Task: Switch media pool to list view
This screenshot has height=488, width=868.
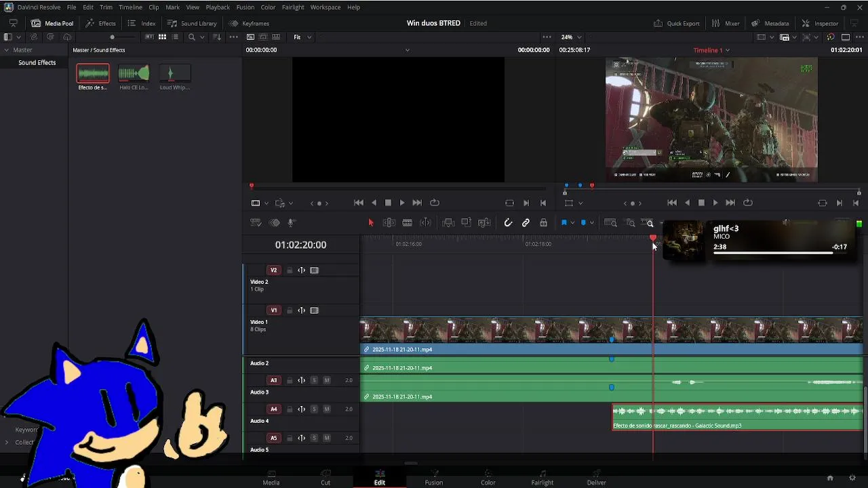Action: [175, 37]
